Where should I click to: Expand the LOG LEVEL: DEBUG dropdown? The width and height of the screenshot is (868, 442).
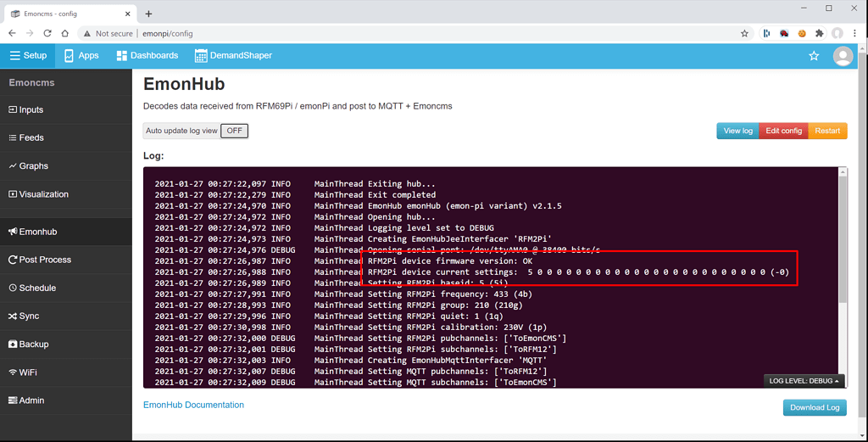click(x=804, y=381)
